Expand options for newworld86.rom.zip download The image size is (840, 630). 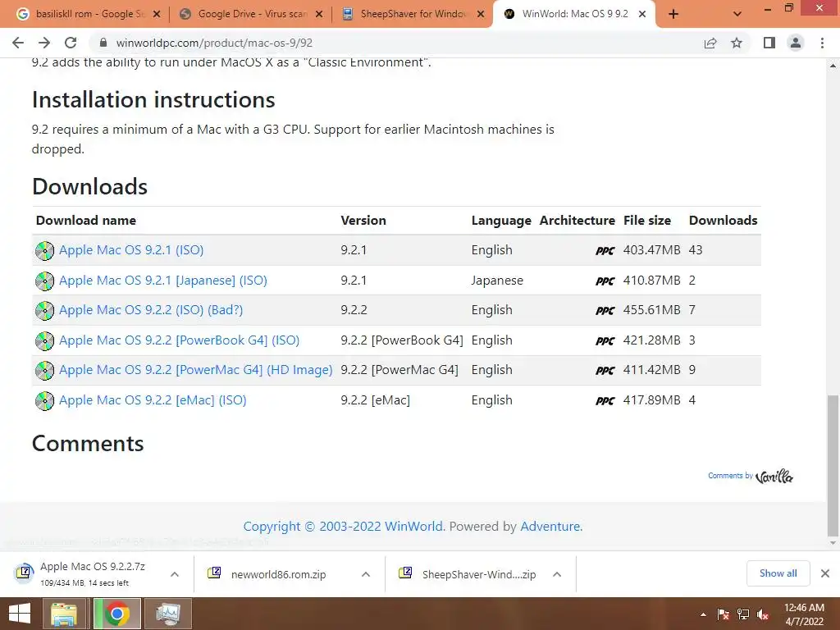click(x=366, y=574)
